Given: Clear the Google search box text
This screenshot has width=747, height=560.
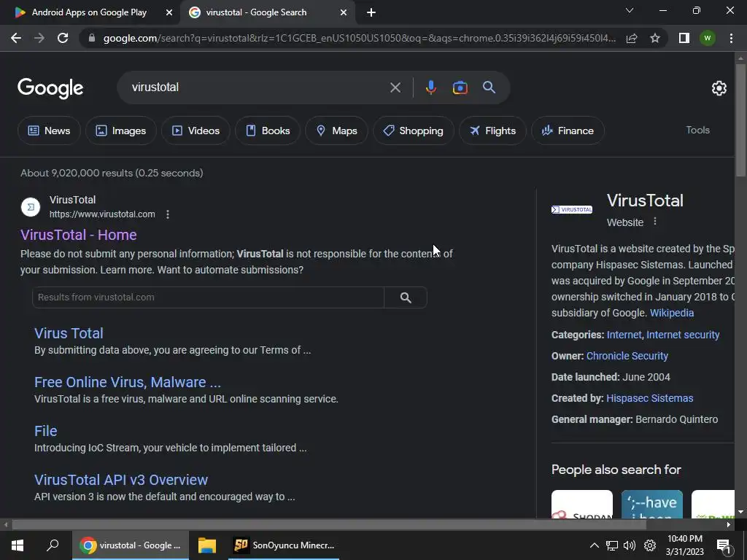Looking at the screenshot, I should coord(395,87).
